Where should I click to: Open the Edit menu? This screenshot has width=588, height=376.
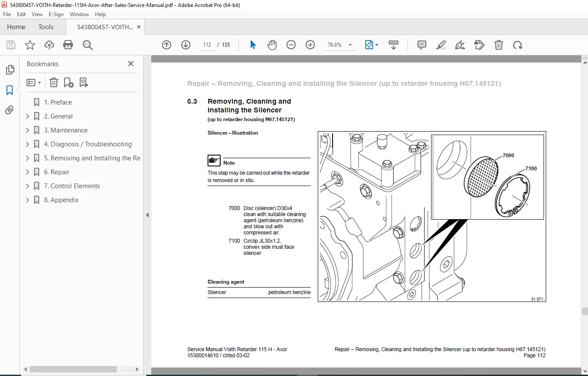[x=21, y=14]
